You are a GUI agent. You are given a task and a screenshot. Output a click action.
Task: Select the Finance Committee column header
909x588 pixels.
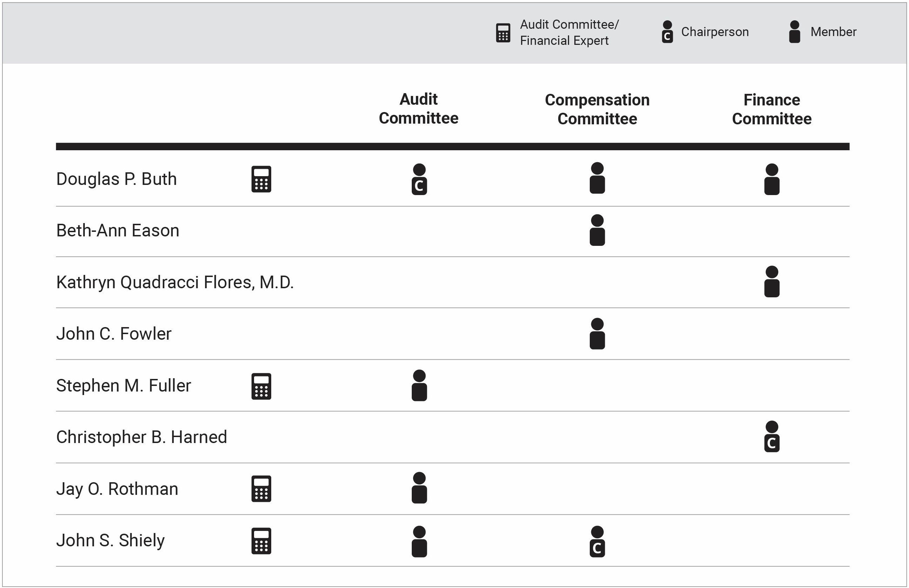click(772, 110)
